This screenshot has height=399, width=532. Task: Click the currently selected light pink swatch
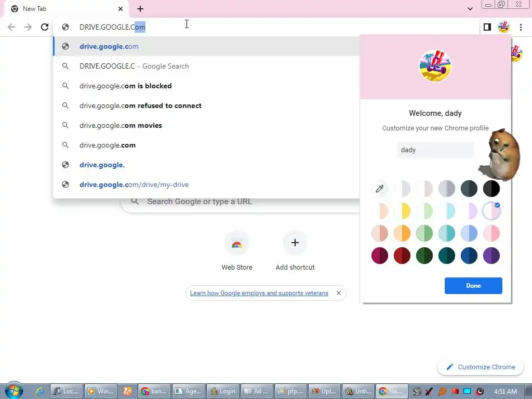[x=491, y=211]
